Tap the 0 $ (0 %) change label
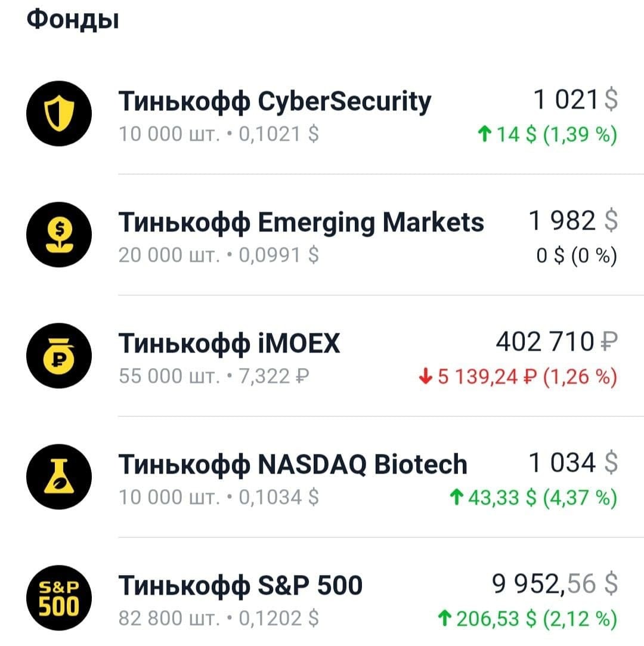644x646 pixels. (577, 255)
